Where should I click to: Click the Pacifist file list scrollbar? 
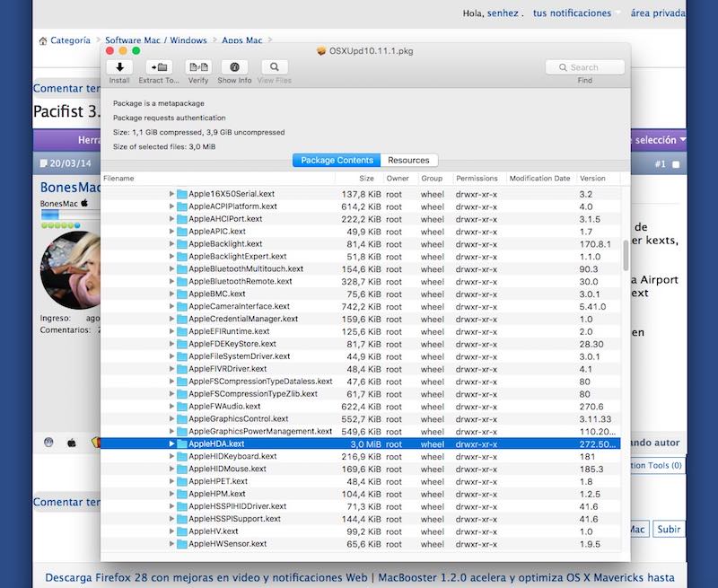(626, 255)
